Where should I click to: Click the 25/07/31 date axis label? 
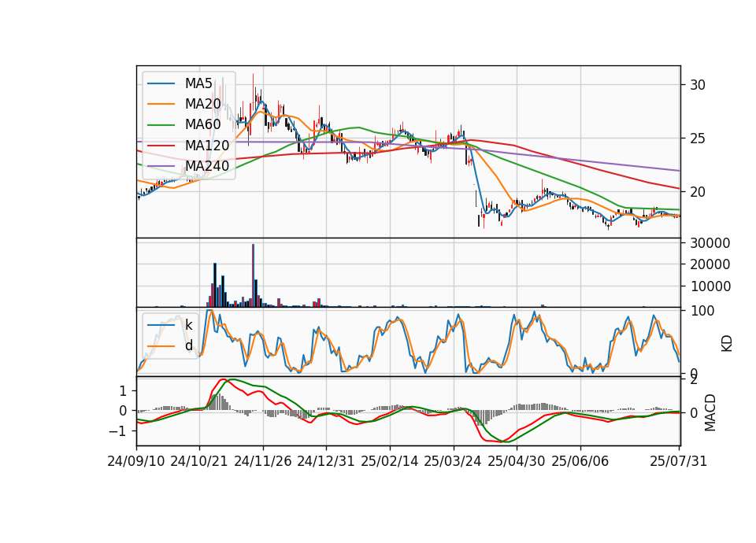pyautogui.click(x=678, y=462)
